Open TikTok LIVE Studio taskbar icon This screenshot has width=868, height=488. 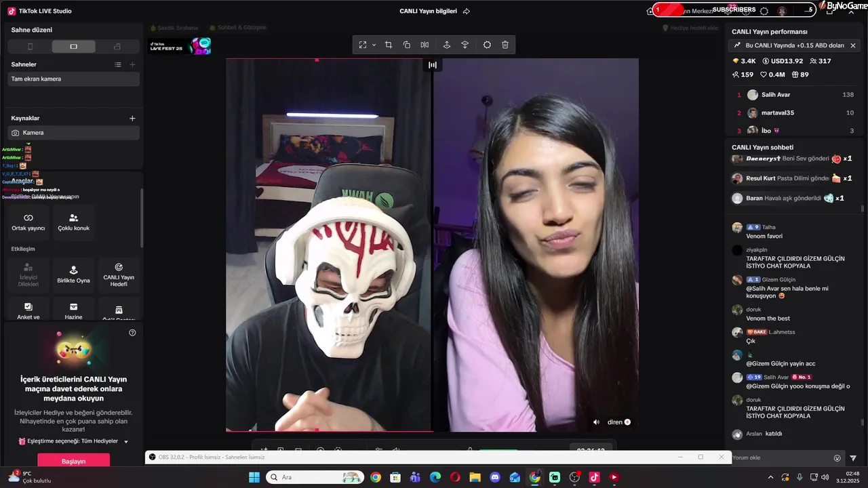point(594,477)
